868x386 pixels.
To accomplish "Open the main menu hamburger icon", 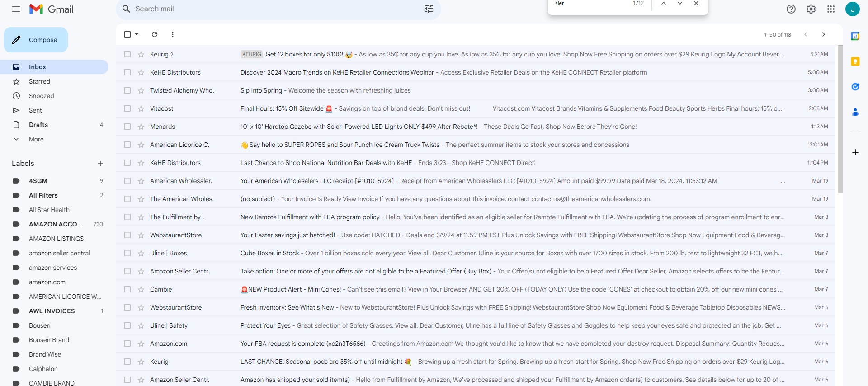I will (16, 9).
